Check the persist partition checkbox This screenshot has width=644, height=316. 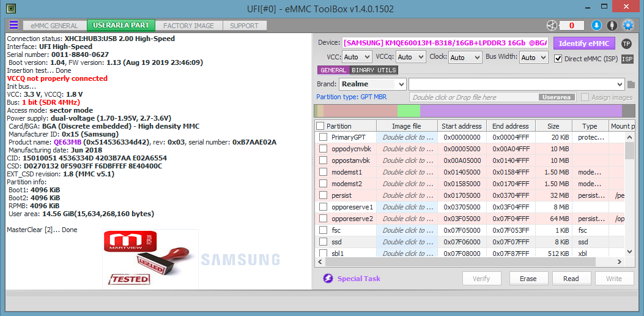324,195
